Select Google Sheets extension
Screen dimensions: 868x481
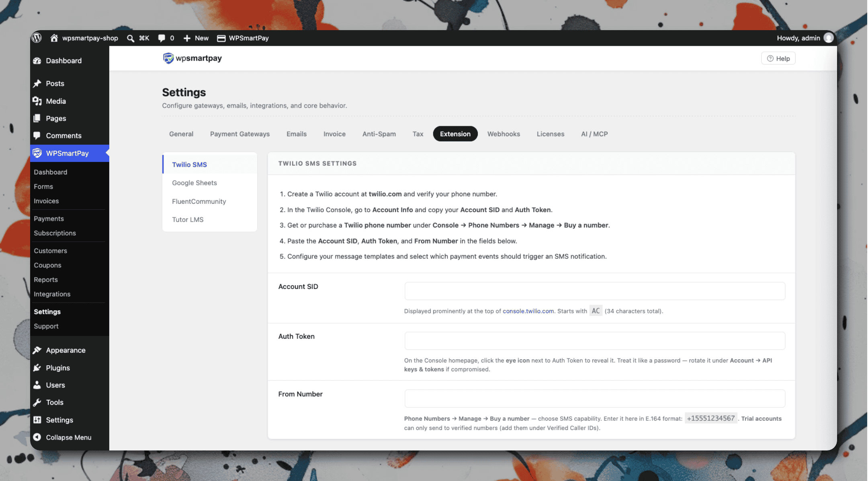[210, 183]
